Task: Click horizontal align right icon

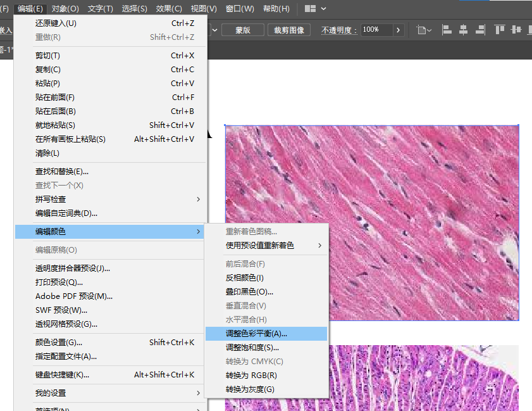Action: click(x=480, y=30)
